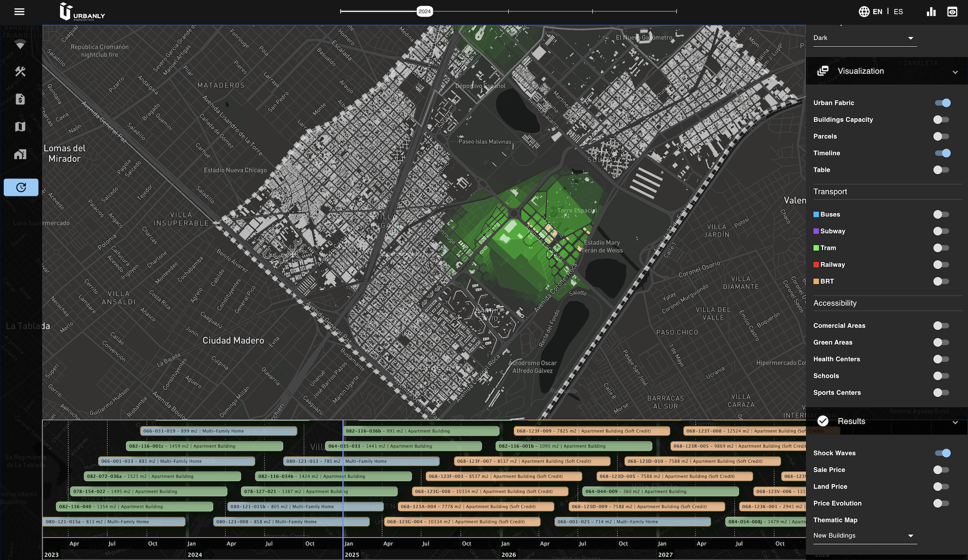Image resolution: width=968 pixels, height=560 pixels.
Task: Open the hammer and wrench tools icon
Action: click(x=20, y=71)
